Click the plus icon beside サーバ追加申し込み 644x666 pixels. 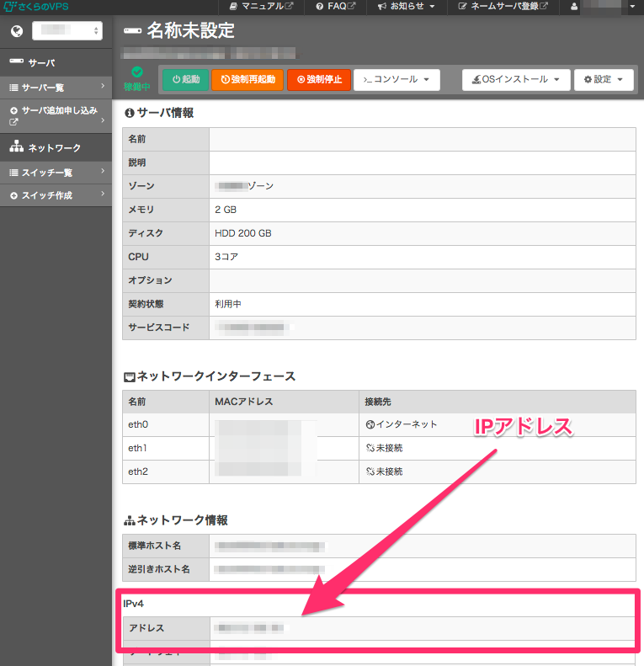[x=13, y=110]
